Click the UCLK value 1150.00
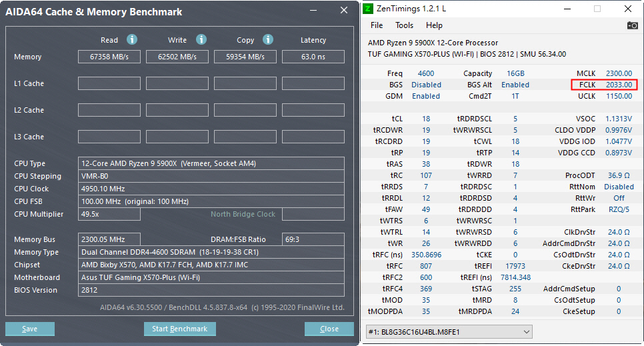The height and width of the screenshot is (346, 644). tap(619, 96)
